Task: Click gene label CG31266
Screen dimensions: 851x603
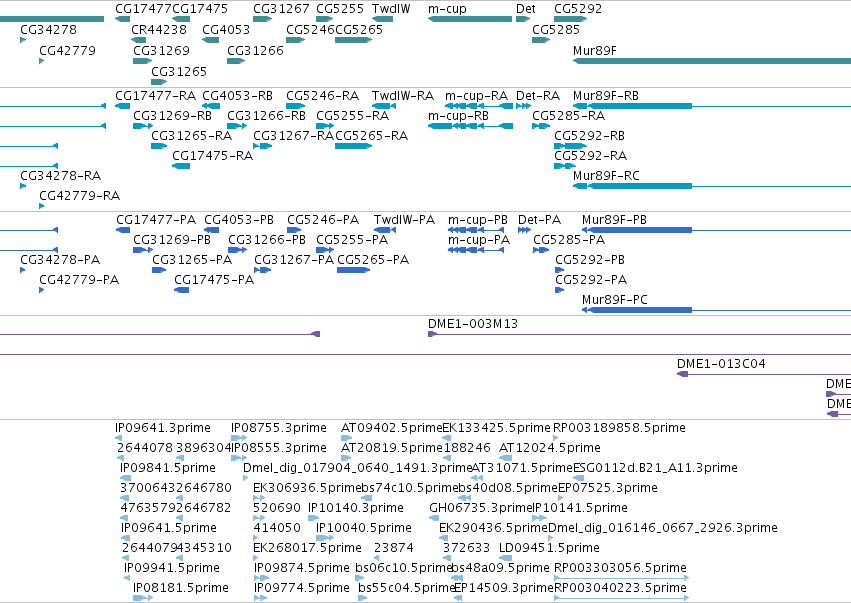Action: pyautogui.click(x=255, y=50)
